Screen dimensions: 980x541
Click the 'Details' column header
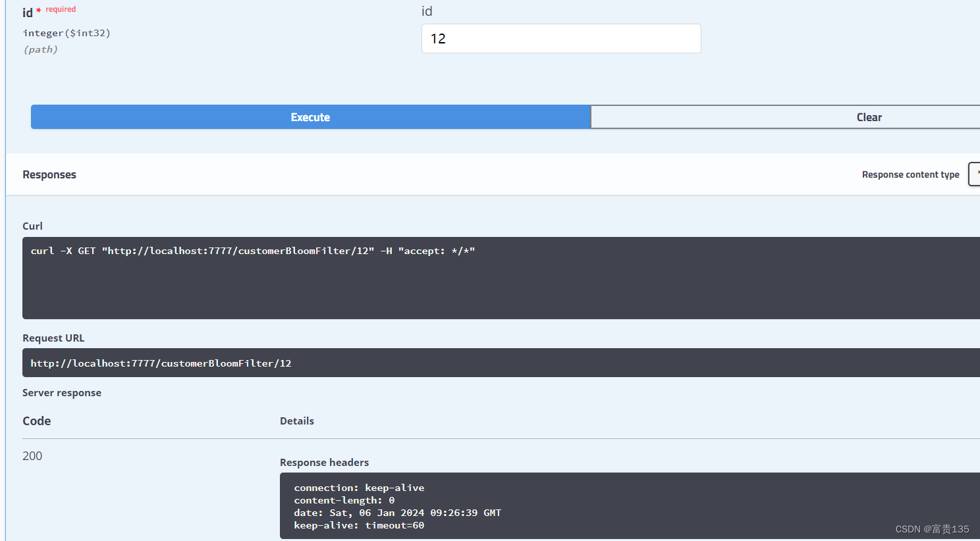(297, 421)
